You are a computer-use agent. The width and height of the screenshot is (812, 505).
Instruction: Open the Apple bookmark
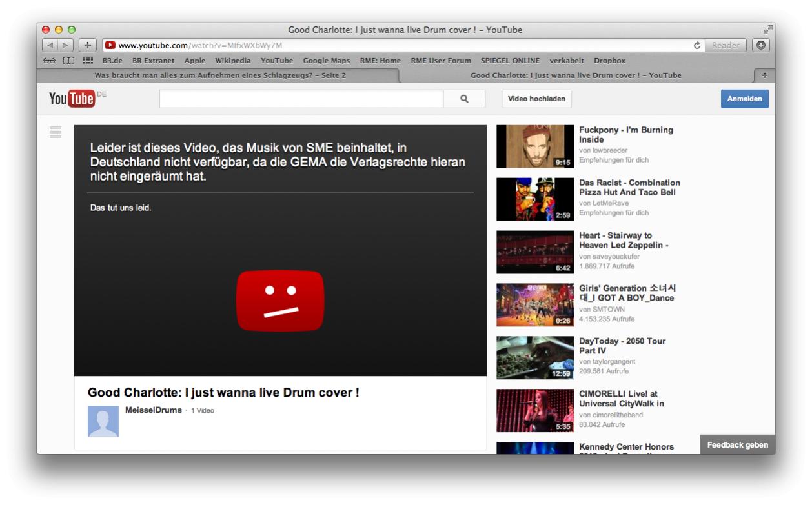click(x=195, y=61)
